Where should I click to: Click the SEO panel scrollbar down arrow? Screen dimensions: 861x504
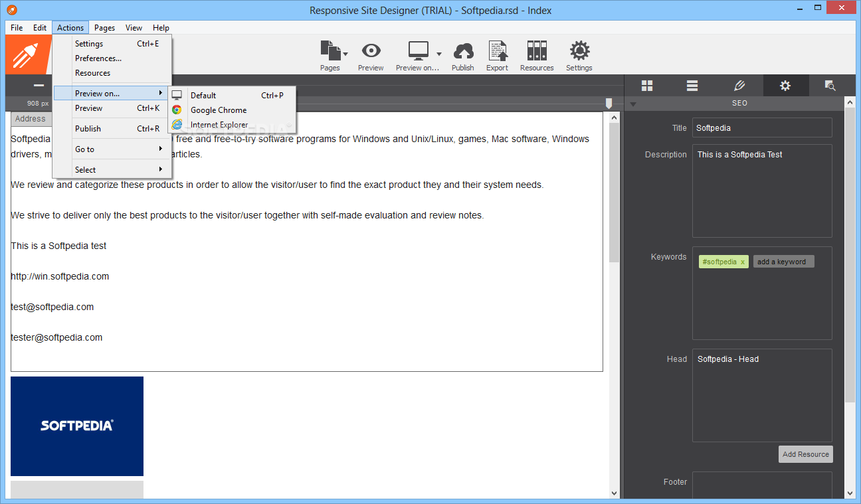(850, 493)
